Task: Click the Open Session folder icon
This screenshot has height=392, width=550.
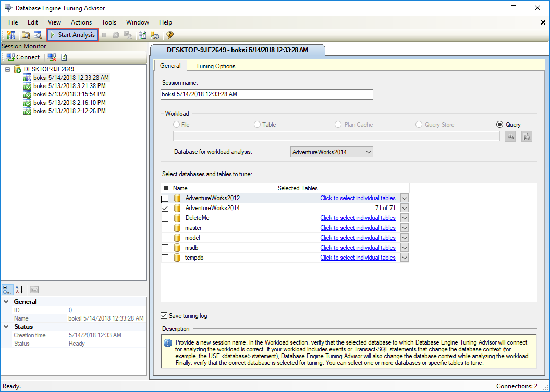Action: tap(26, 35)
